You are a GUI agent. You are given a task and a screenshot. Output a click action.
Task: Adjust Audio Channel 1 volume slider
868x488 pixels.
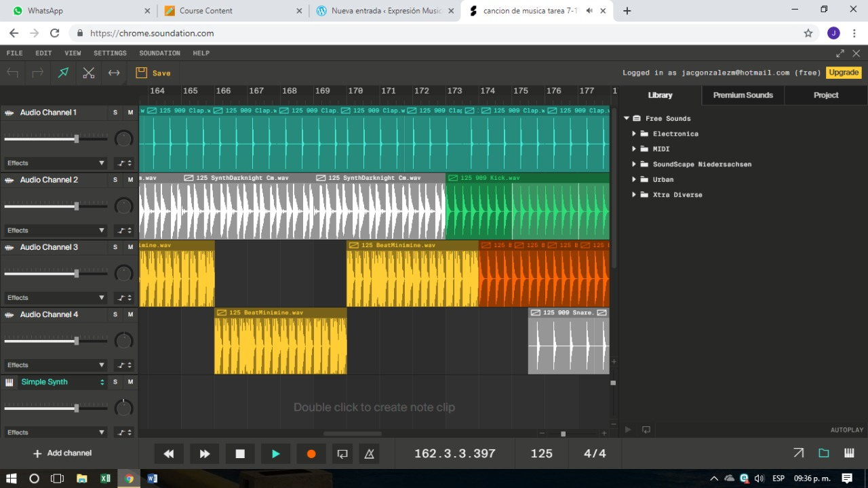(77, 139)
